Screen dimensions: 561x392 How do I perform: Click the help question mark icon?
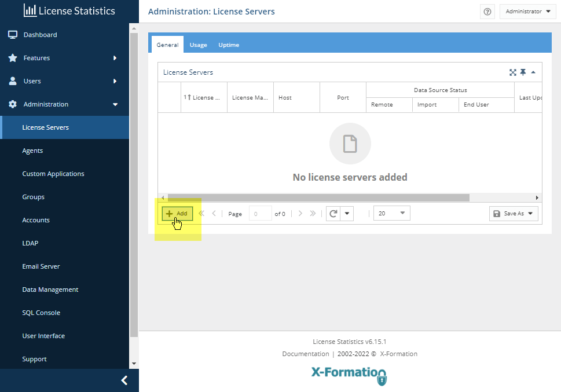[x=487, y=12]
